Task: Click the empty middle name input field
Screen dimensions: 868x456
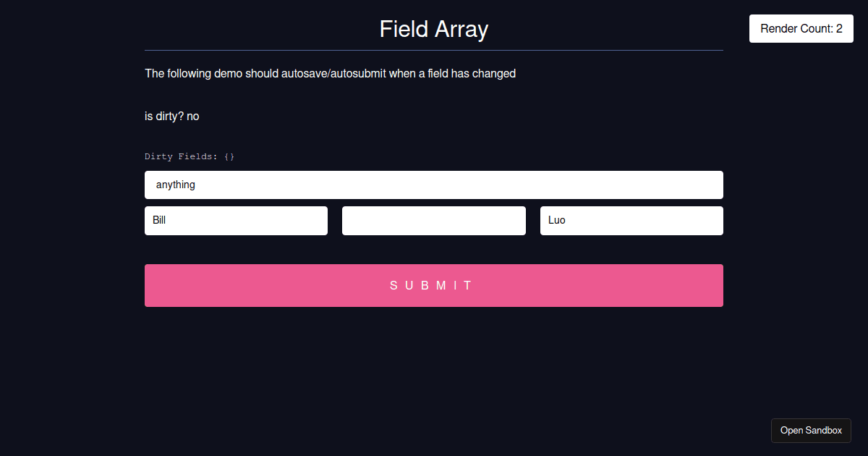Action: [433, 220]
